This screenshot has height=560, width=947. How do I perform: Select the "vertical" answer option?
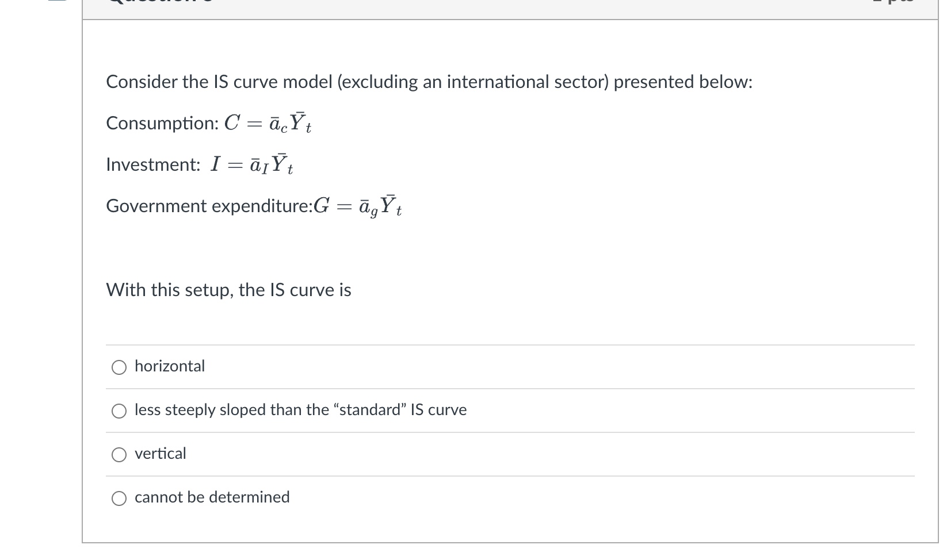[x=119, y=454]
